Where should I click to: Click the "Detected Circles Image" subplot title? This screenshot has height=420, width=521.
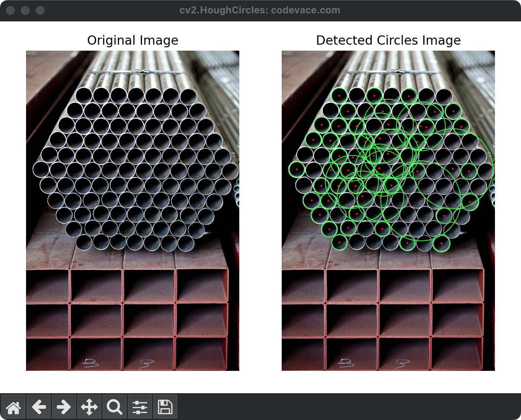click(388, 40)
